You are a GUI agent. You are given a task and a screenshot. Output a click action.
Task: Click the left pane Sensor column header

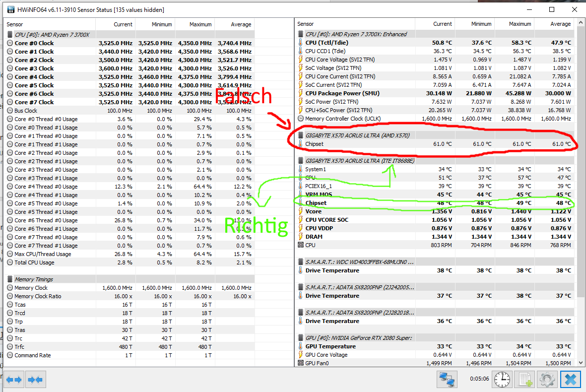(x=50, y=24)
